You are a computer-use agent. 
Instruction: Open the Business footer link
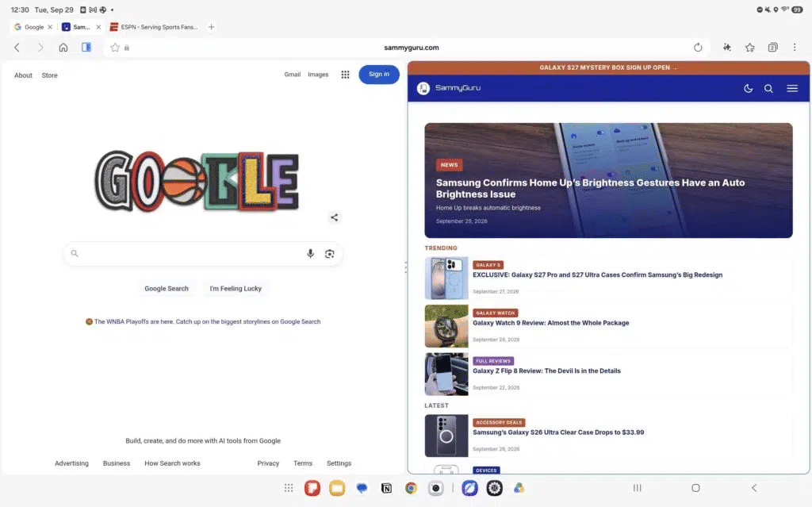(x=117, y=463)
